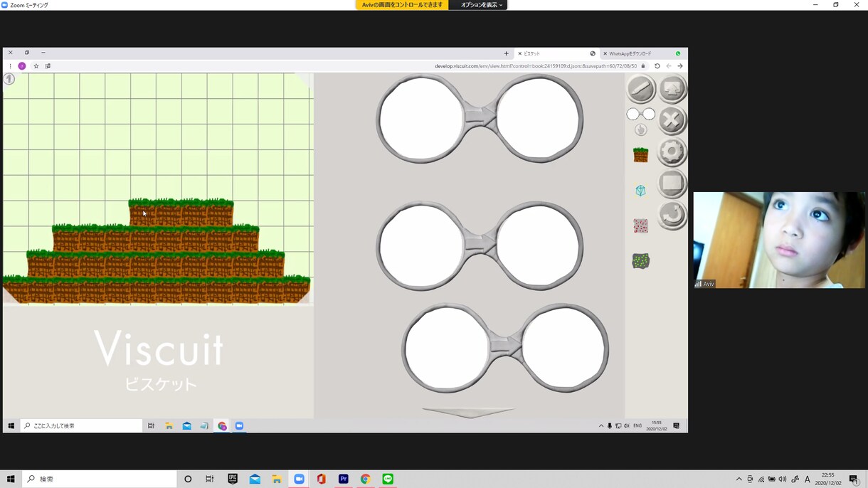This screenshot has width=868, height=488.
Task: Click the Avivの画面をコントロールできます banner
Action: tap(402, 5)
